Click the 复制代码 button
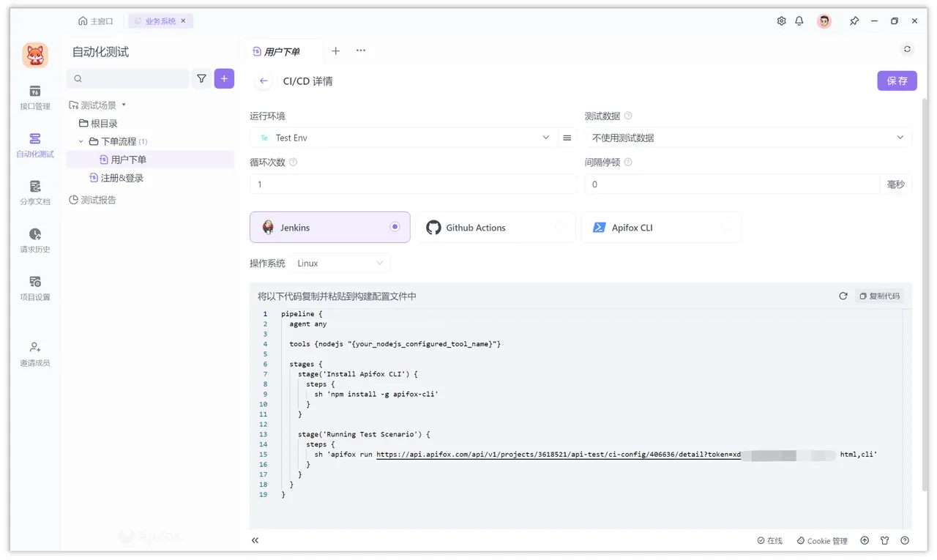This screenshot has width=937, height=560. [x=879, y=296]
